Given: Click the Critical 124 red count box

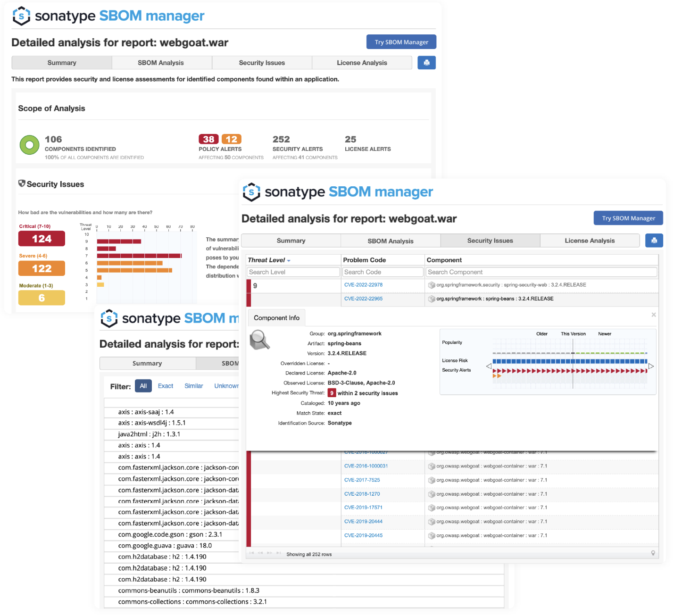Looking at the screenshot, I should tap(42, 239).
